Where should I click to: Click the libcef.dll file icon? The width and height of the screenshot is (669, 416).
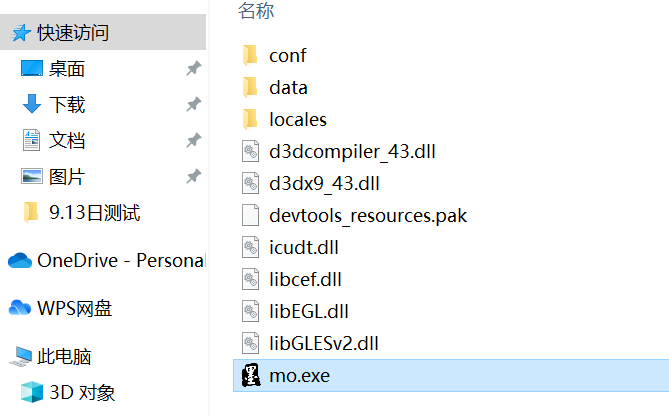pos(250,279)
